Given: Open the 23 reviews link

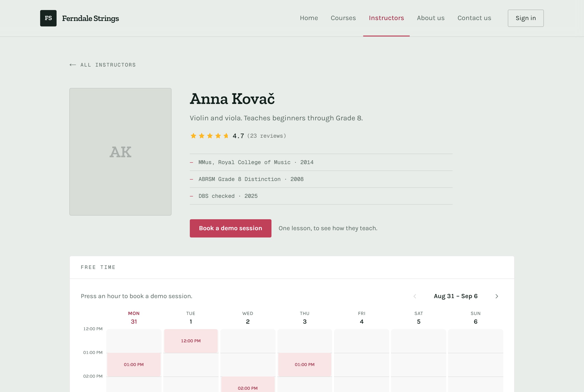Looking at the screenshot, I should point(266,136).
